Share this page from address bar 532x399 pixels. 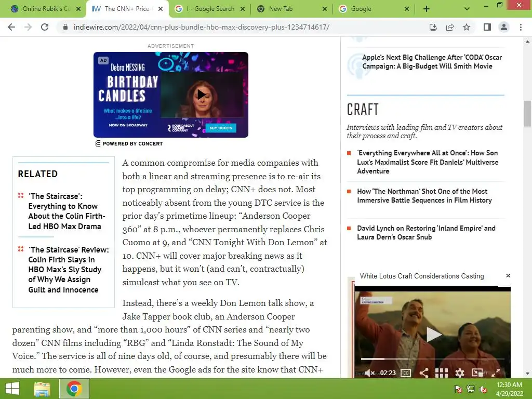pyautogui.click(x=450, y=27)
